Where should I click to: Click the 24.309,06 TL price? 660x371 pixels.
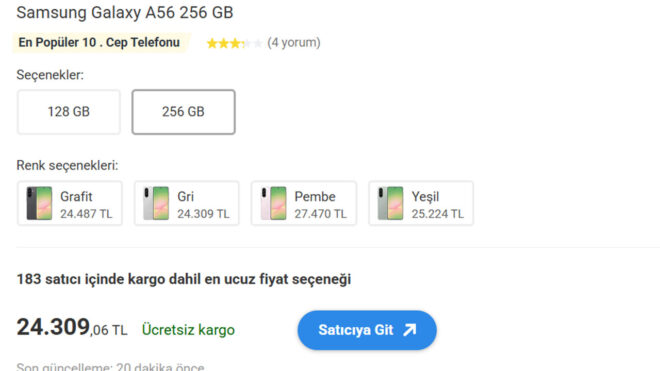[72, 328]
